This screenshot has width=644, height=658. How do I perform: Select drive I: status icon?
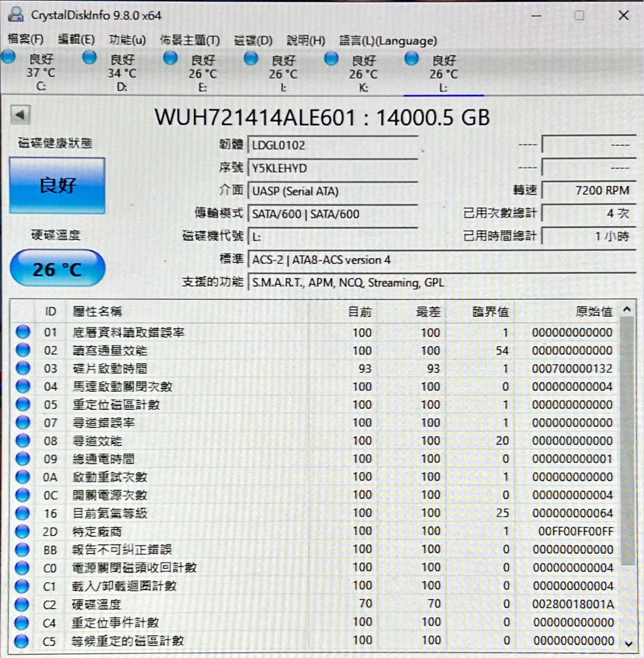click(251, 58)
